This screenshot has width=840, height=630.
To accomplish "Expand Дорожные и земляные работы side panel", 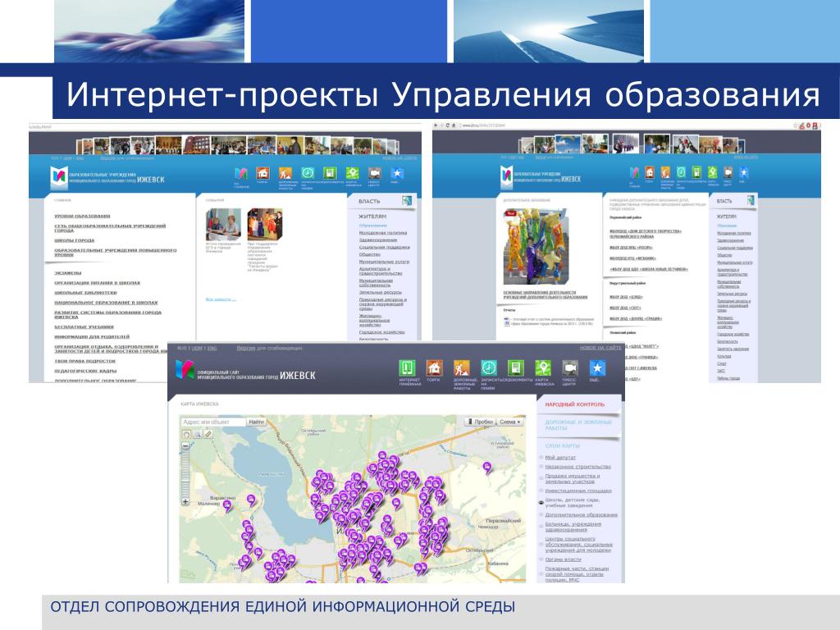I will point(578,425).
